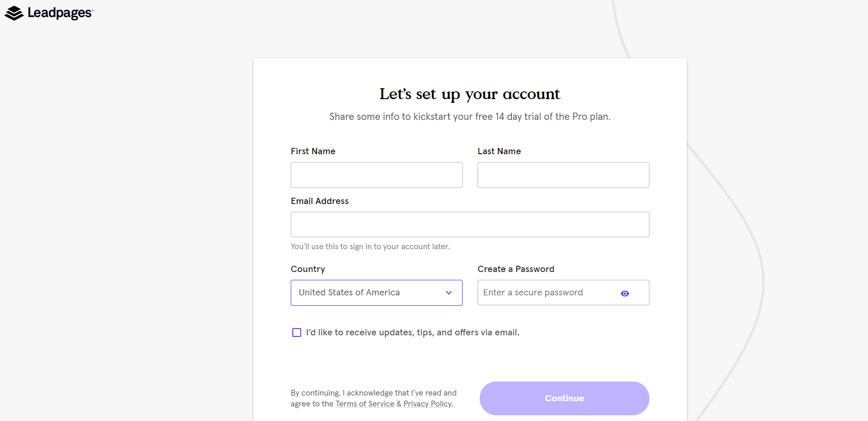Click the 'I'd like to receive updates' label text
Image resolution: width=868 pixels, height=421 pixels.
[413, 332]
